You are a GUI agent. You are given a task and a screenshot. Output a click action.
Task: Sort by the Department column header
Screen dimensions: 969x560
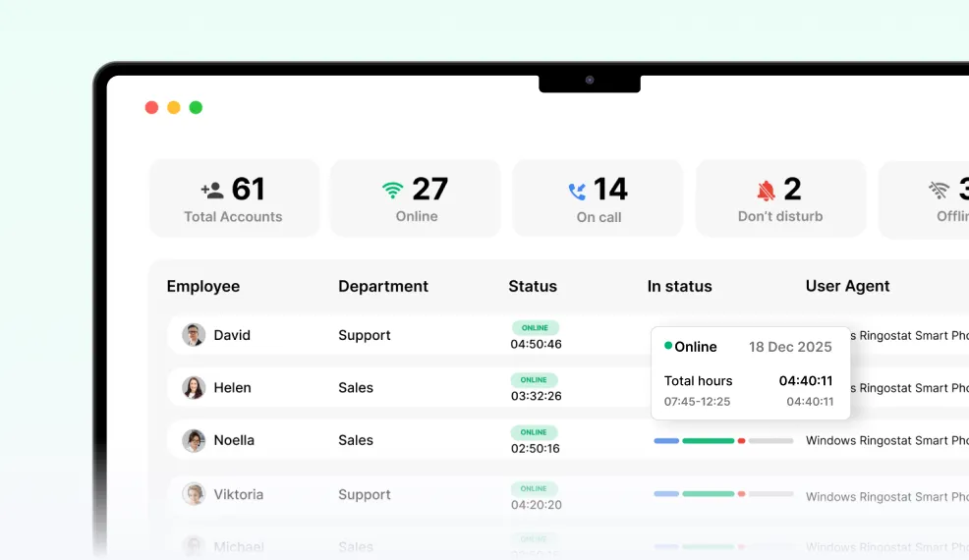pos(383,286)
